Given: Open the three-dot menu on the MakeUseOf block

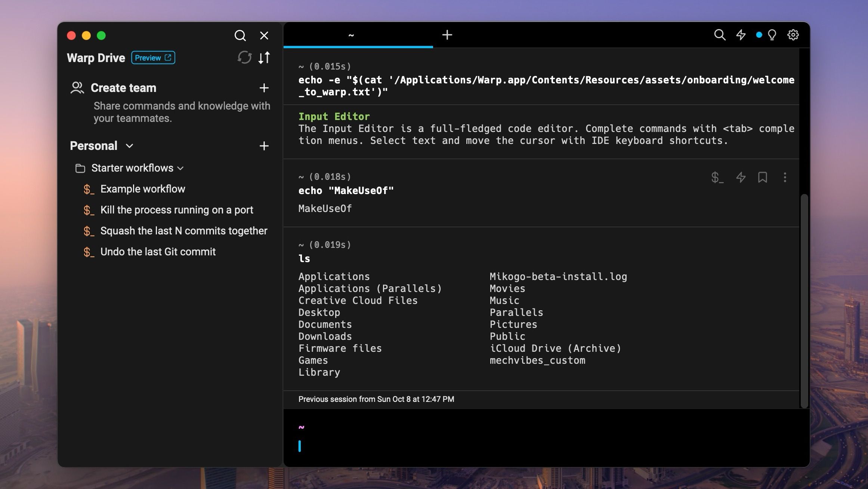Looking at the screenshot, I should click(785, 178).
